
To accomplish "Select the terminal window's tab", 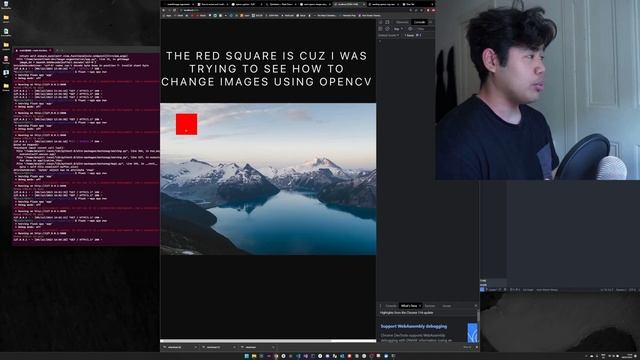I will coord(33,50).
